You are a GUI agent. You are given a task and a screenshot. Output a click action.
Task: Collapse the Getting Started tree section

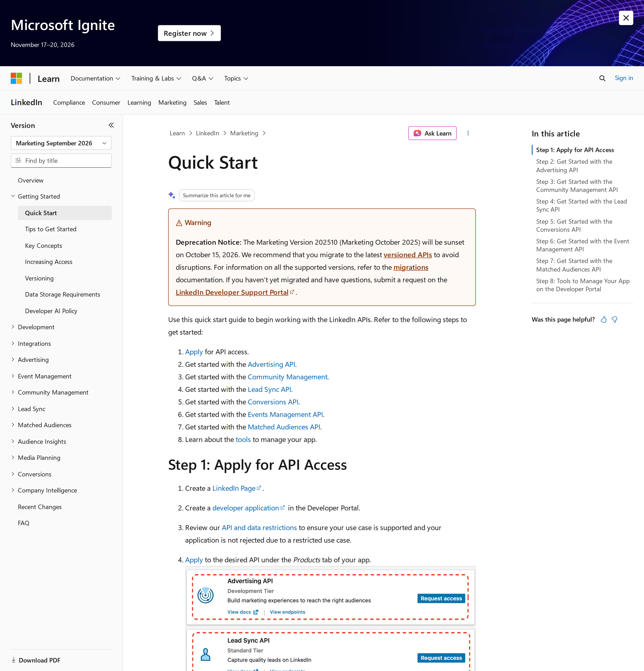tap(13, 196)
